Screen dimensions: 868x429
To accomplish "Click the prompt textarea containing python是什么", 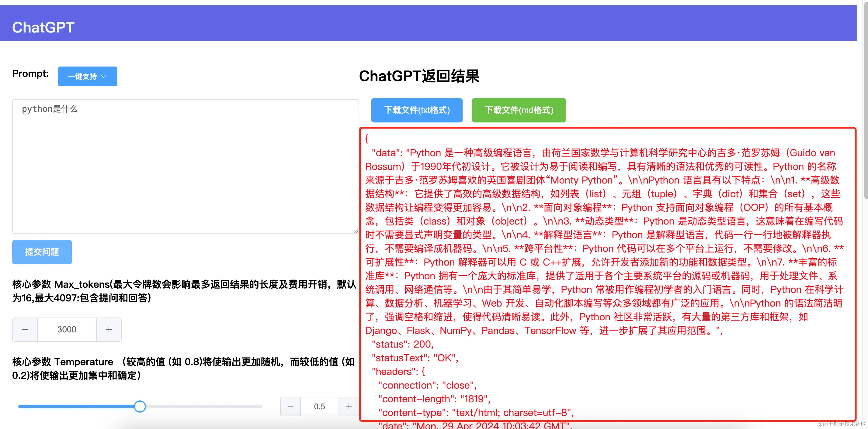I will (x=185, y=166).
